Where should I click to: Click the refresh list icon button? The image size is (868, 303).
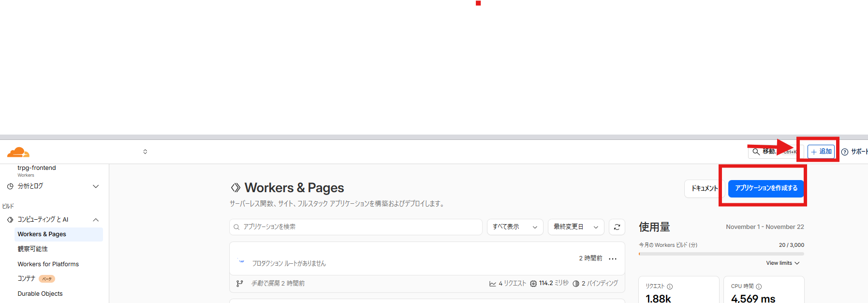tap(617, 227)
